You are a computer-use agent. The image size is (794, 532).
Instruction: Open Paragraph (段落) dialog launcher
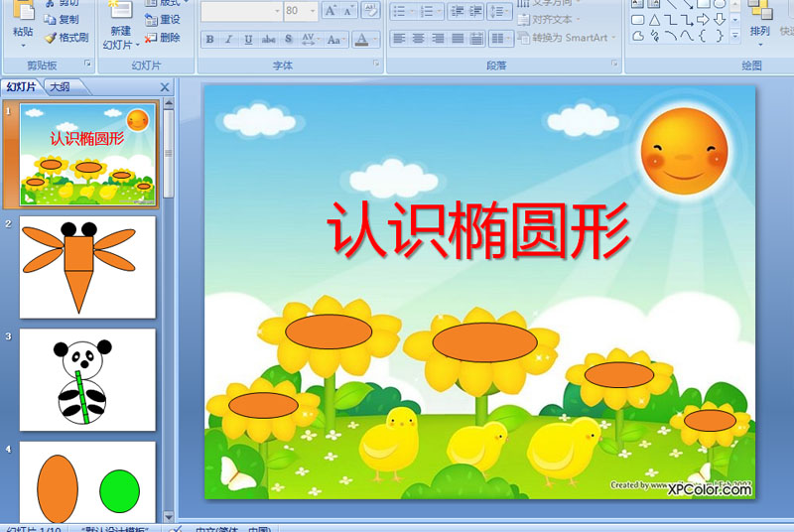[614, 64]
